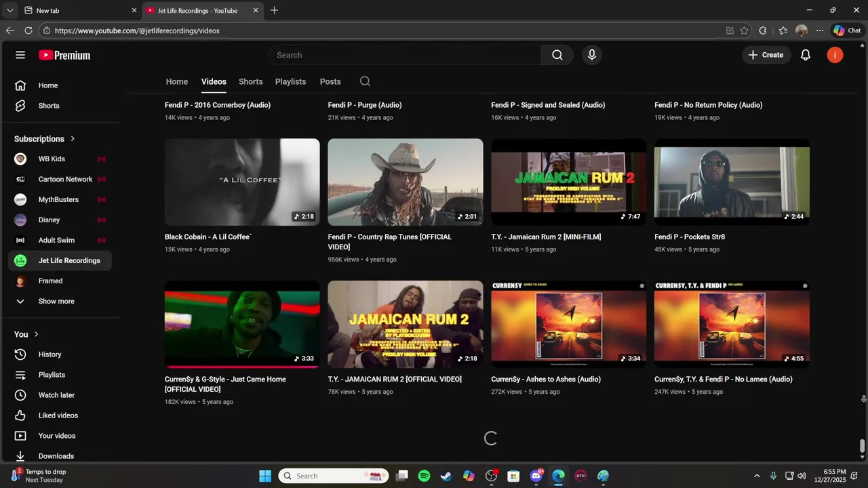Click the search magnifier button
Image resolution: width=868 pixels, height=488 pixels.
[557, 55]
